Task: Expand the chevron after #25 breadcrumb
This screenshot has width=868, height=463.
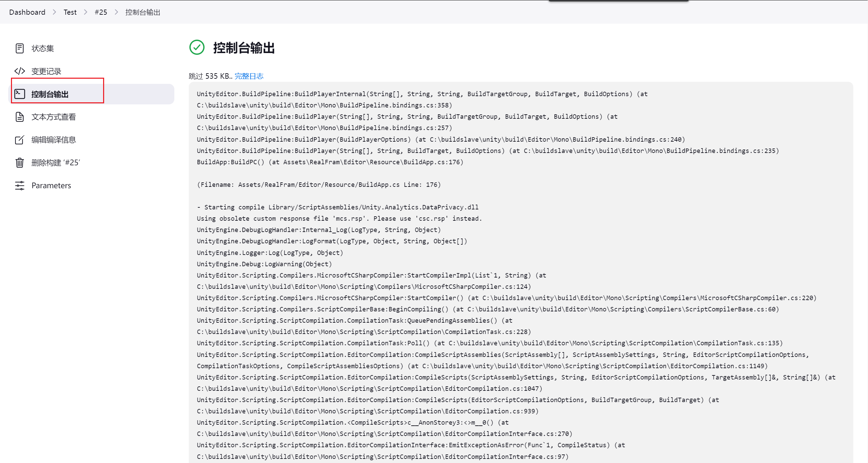Action: tap(116, 12)
